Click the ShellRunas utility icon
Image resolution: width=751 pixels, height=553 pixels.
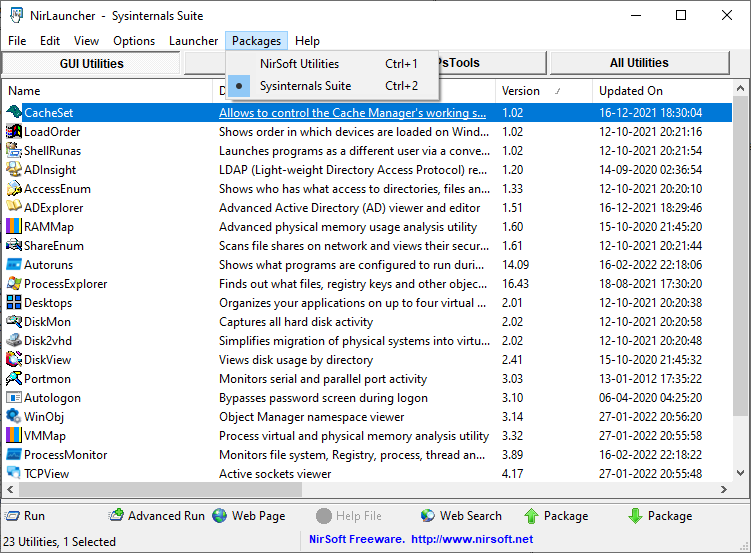click(x=14, y=150)
